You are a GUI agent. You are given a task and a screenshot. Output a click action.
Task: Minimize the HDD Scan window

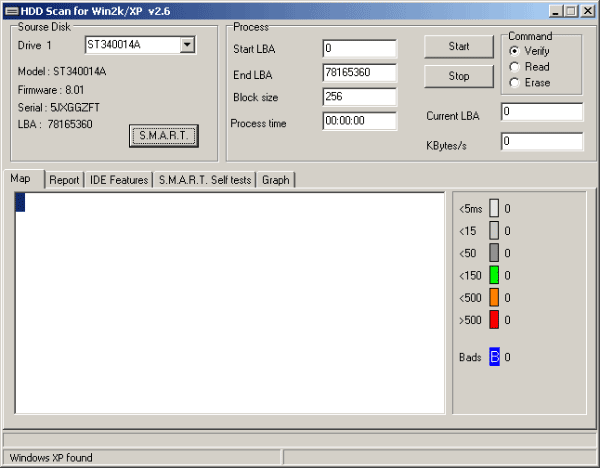(x=556, y=11)
